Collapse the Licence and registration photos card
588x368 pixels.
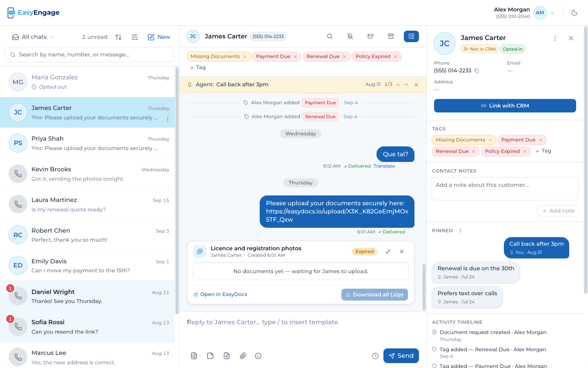pos(388,251)
